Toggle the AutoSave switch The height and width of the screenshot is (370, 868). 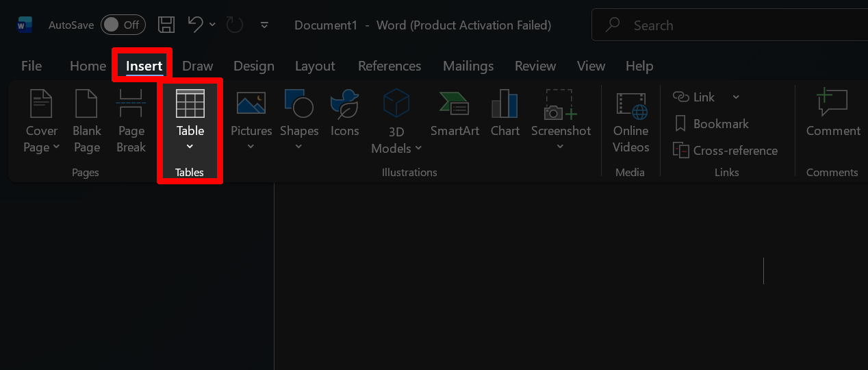(123, 25)
